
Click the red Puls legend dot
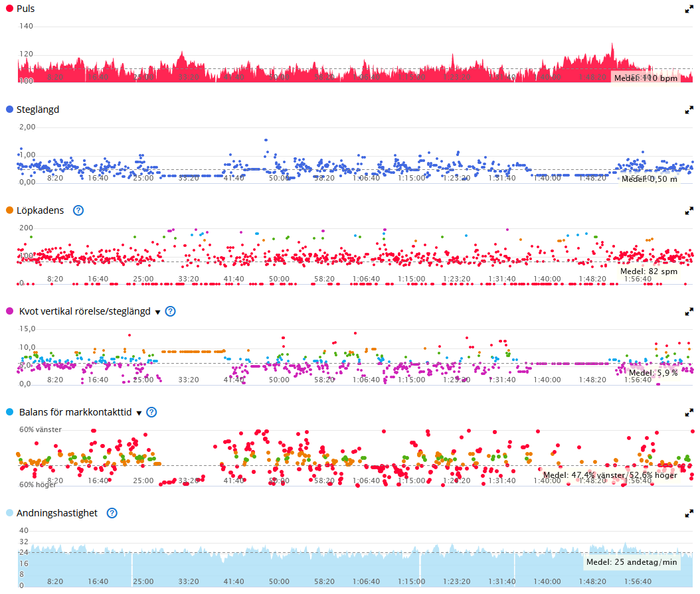click(x=9, y=9)
